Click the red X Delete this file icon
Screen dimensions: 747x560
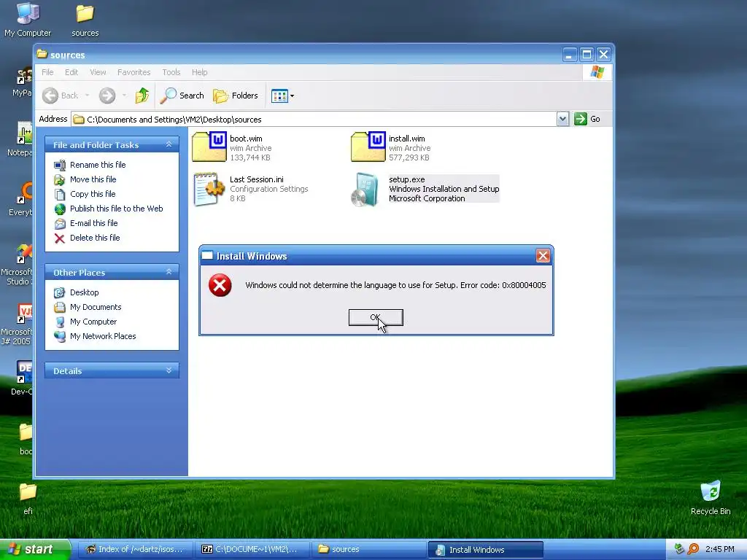pos(60,238)
